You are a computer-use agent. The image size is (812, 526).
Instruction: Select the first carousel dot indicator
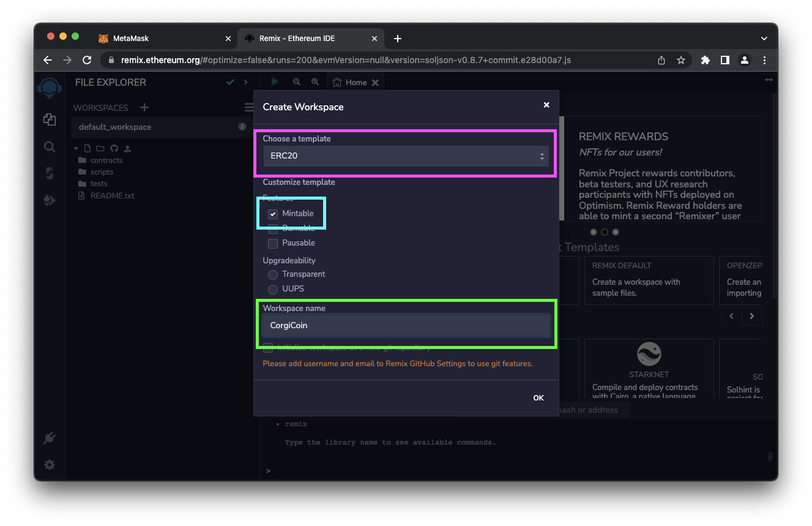[x=594, y=232]
